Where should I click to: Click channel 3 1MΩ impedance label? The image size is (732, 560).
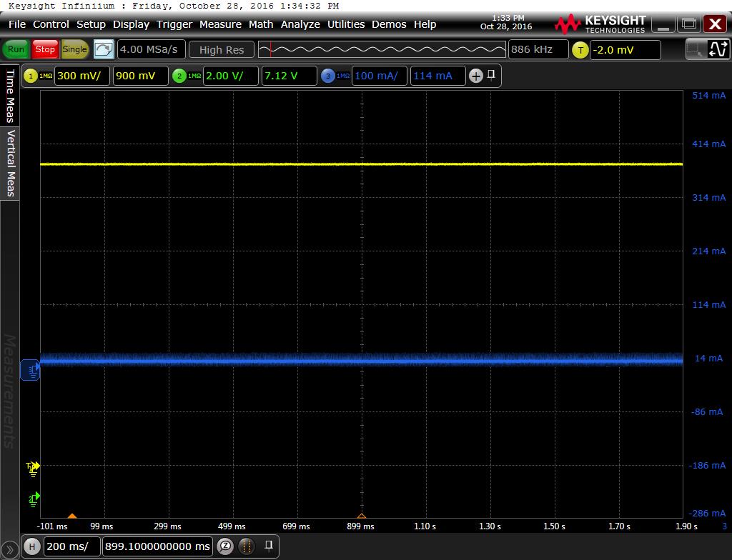343,76
